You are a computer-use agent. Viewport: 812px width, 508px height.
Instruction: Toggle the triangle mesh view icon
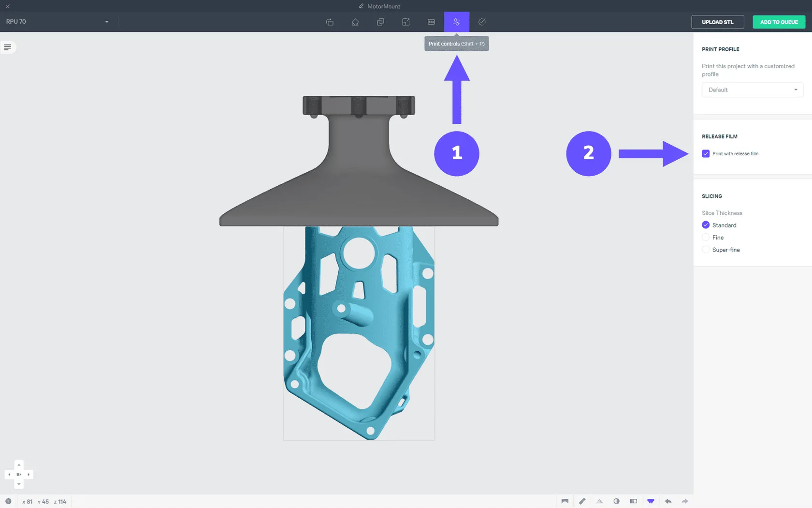599,501
